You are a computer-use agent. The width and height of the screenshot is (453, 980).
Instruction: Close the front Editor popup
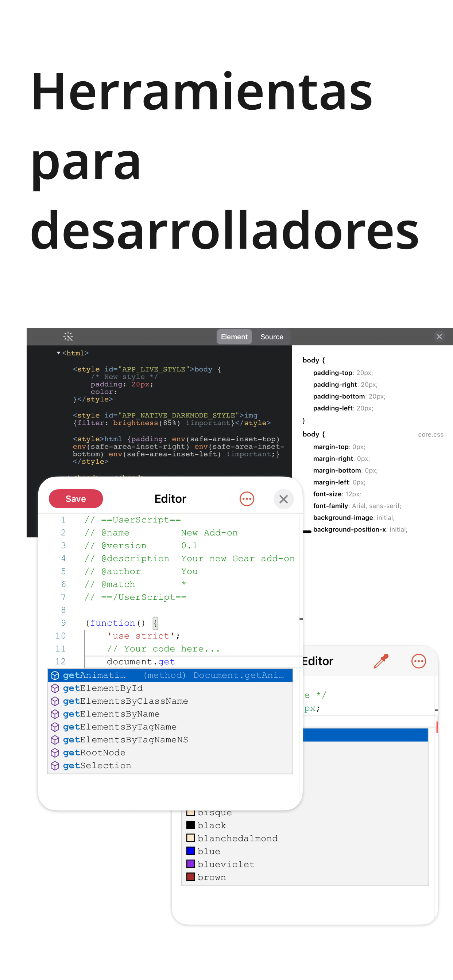(x=283, y=499)
